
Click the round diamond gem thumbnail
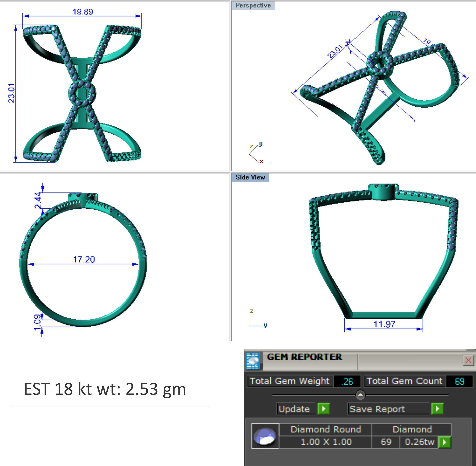coord(265,436)
